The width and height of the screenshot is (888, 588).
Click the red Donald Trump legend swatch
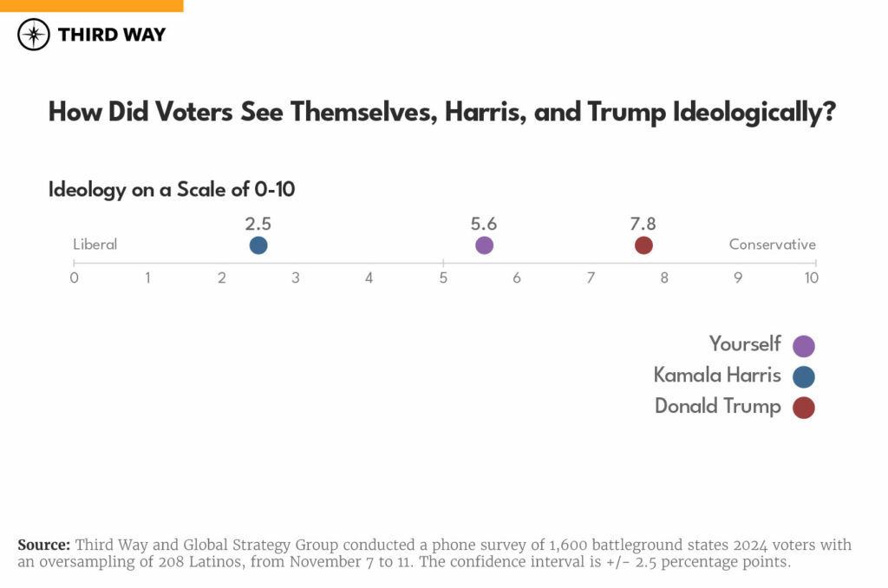(804, 408)
